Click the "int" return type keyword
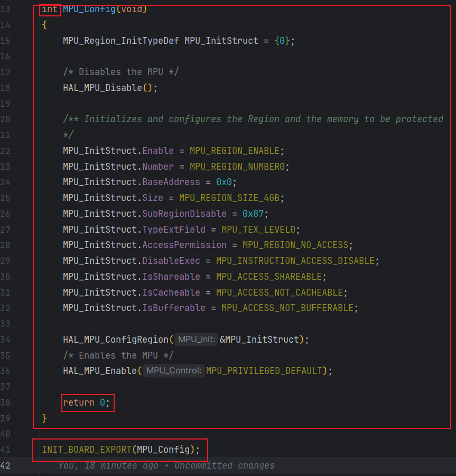The image size is (456, 476). (x=50, y=9)
